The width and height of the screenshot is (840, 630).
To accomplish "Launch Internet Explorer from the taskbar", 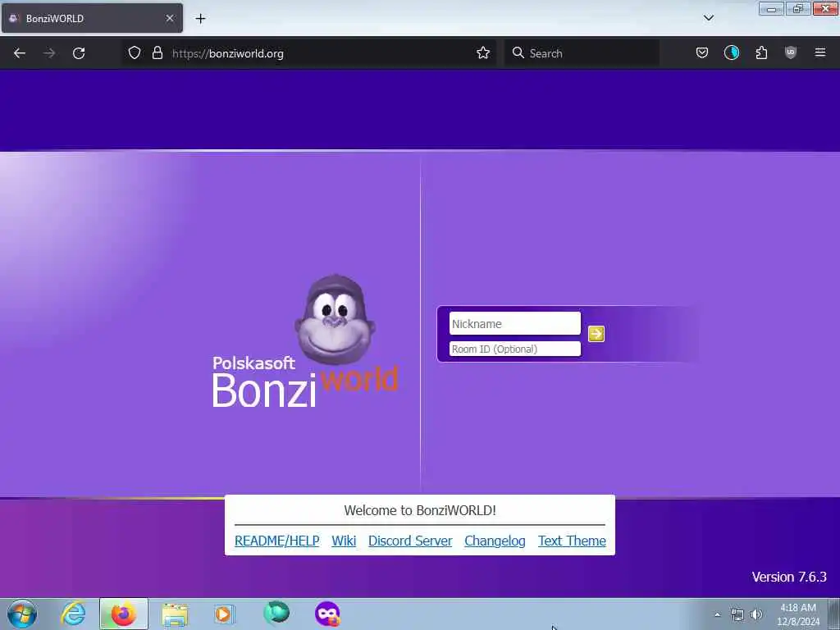I will (x=73, y=614).
